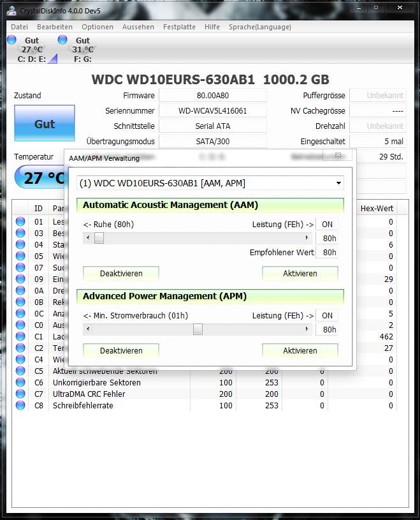Click status orb for attribute 04
420x520 pixels.
[x=20, y=244]
